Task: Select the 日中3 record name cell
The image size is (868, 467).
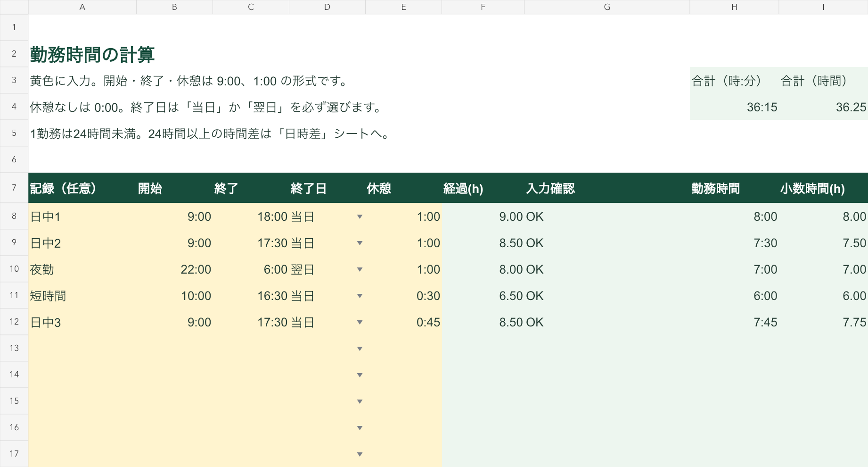Action: tap(82, 322)
